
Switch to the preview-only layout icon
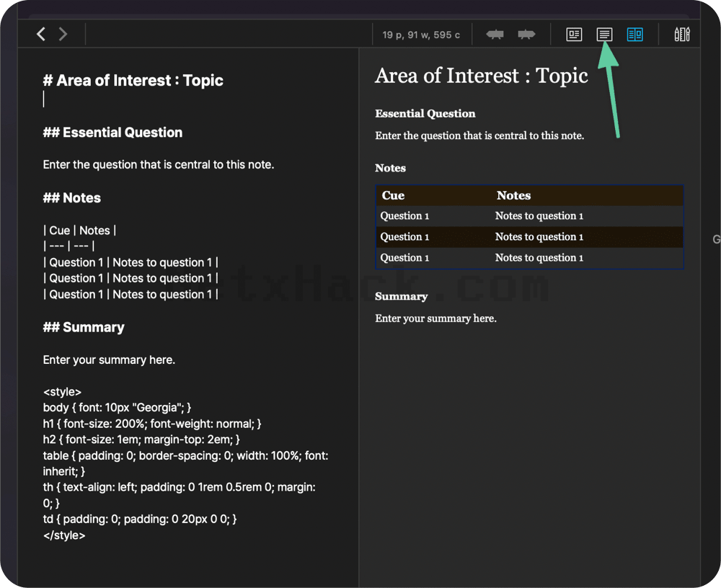(574, 35)
